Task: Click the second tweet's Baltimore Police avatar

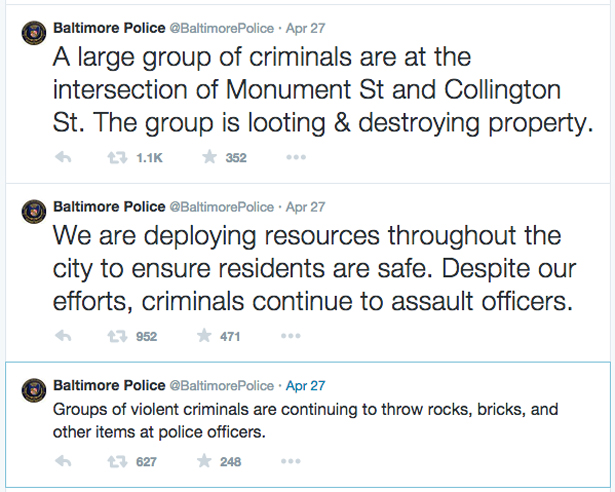Action: click(x=32, y=211)
